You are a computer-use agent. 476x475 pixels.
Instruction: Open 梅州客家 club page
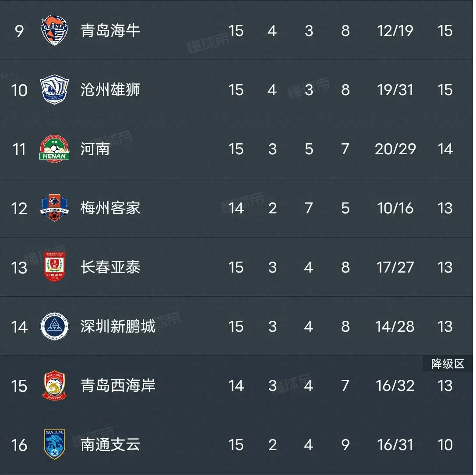tap(110, 208)
